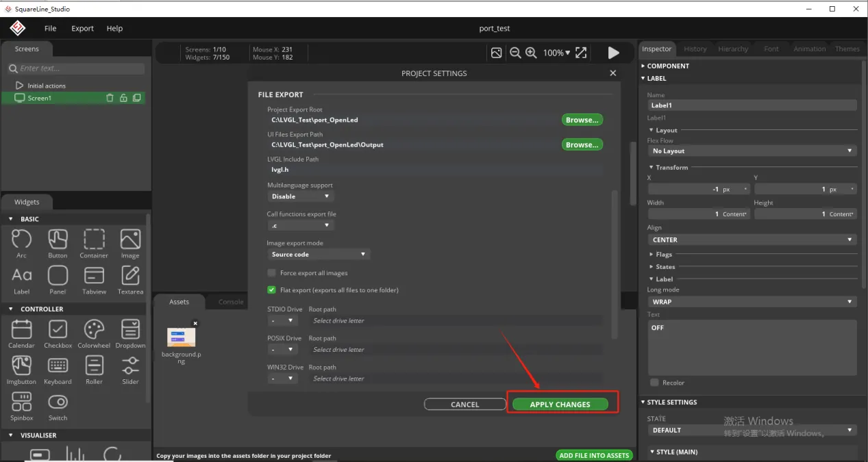Switch to the Hierarchy tab
The height and width of the screenshot is (462, 868).
(x=733, y=49)
